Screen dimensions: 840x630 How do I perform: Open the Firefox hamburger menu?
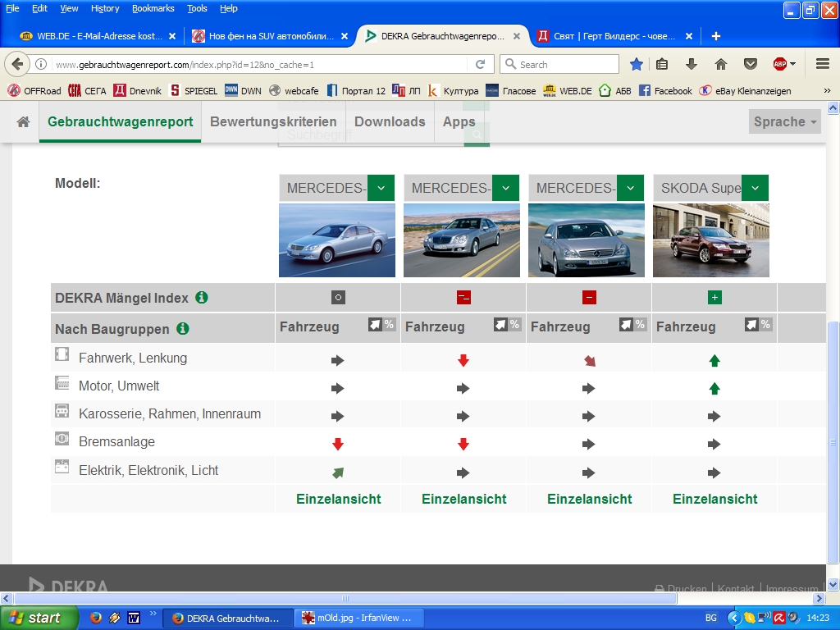pyautogui.click(x=822, y=64)
